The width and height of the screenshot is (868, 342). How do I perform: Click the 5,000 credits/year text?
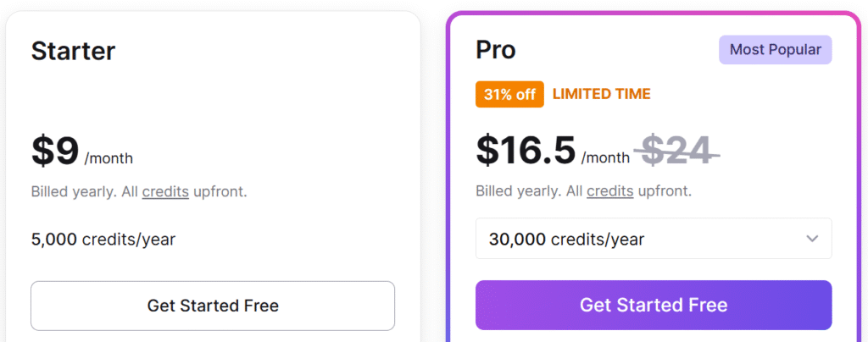(103, 240)
